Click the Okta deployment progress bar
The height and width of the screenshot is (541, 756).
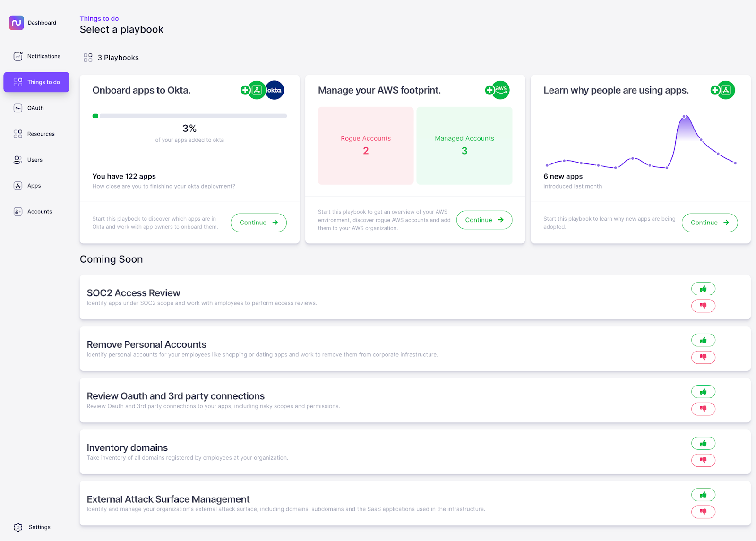[189, 116]
